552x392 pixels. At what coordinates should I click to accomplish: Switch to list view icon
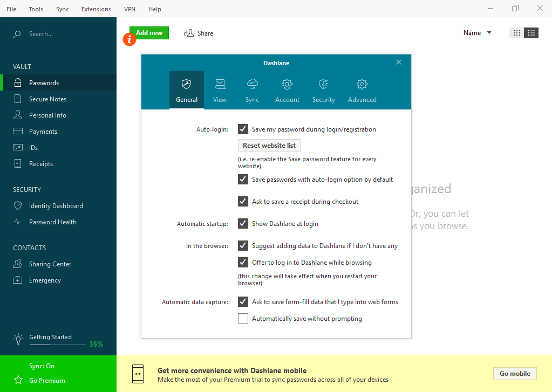531,33
